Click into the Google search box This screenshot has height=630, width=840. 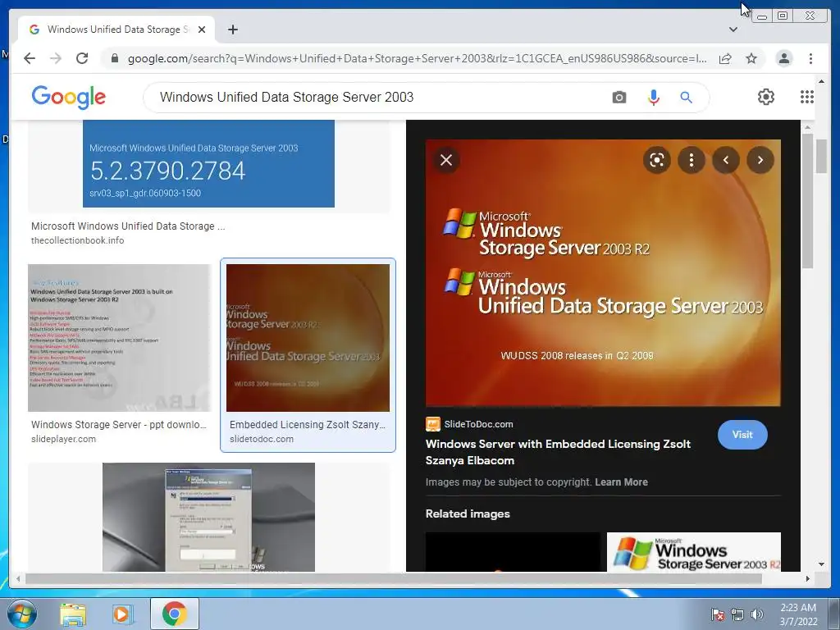point(375,97)
